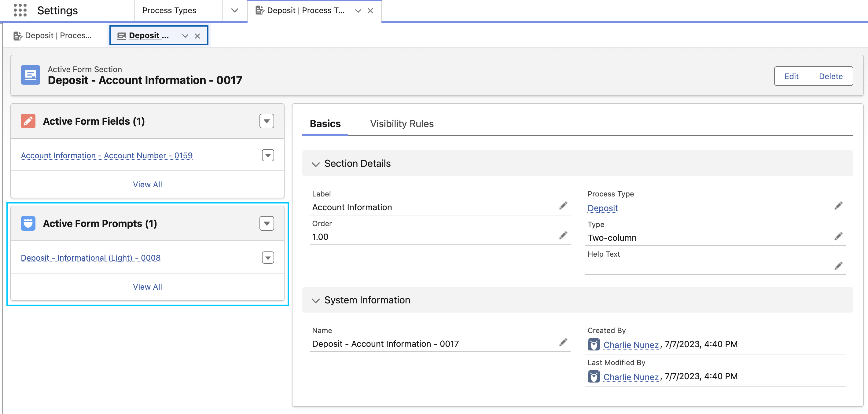Open the Deposit process type link
The height and width of the screenshot is (414, 868).
(x=602, y=208)
